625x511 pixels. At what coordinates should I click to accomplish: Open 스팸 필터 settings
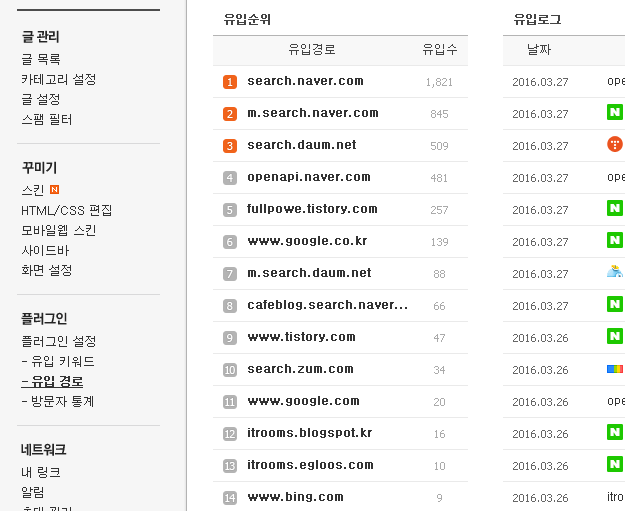click(x=47, y=120)
